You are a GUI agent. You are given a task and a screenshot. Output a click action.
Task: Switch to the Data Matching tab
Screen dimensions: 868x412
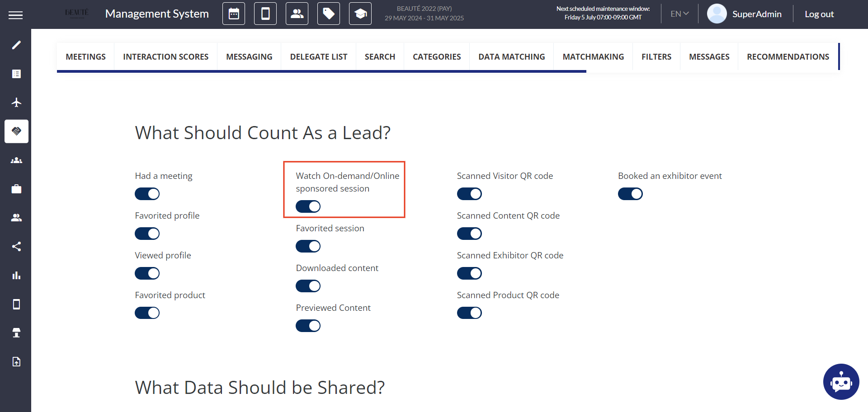(512, 56)
